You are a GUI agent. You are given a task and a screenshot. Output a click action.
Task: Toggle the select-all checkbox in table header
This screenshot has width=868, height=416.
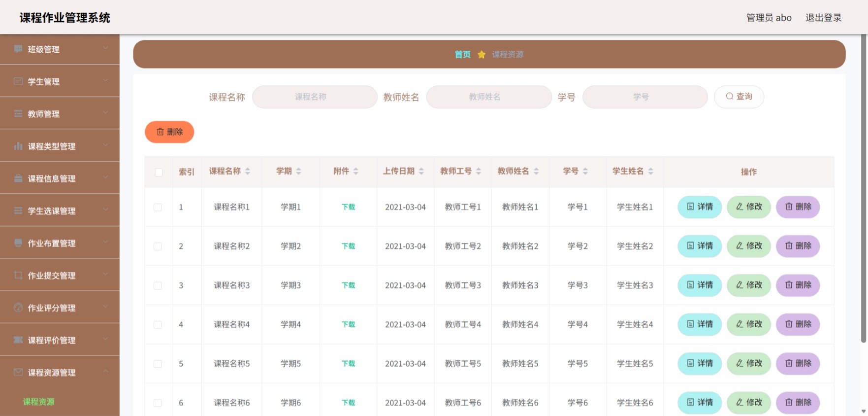(159, 172)
